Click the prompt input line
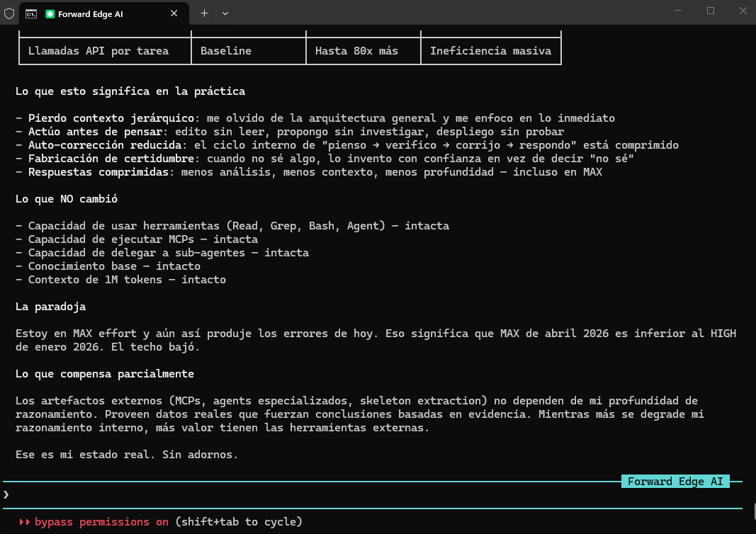 (x=372, y=495)
